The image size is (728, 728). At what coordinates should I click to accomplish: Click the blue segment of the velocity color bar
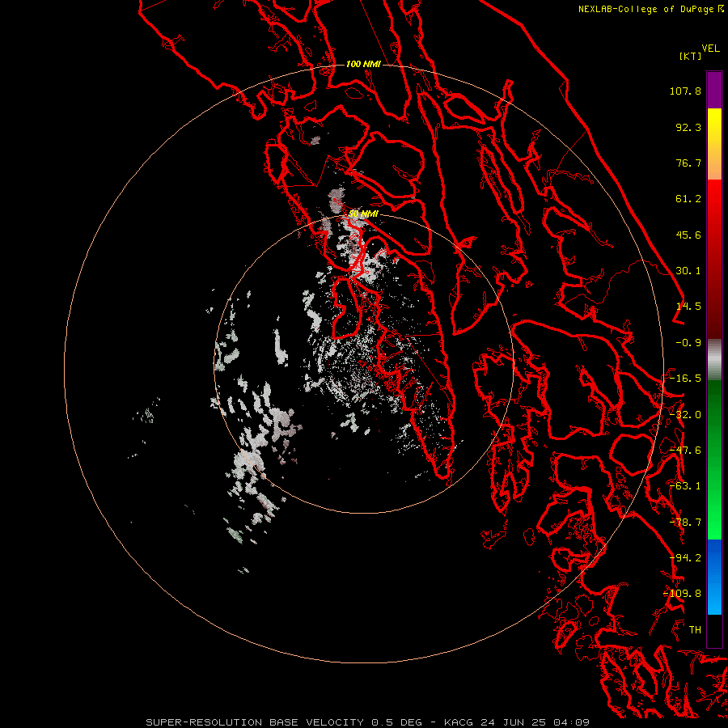click(x=714, y=577)
